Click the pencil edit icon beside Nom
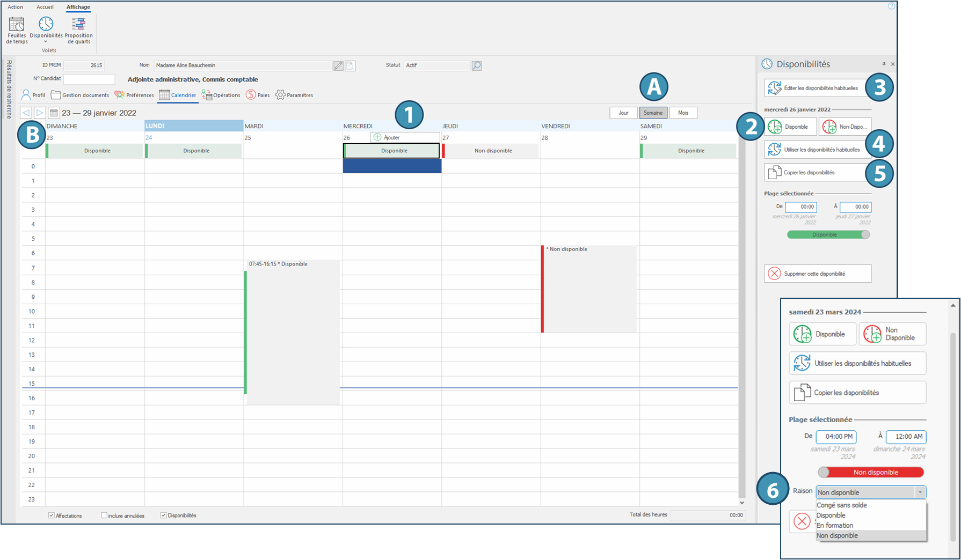The width and height of the screenshot is (961, 560). 338,66
